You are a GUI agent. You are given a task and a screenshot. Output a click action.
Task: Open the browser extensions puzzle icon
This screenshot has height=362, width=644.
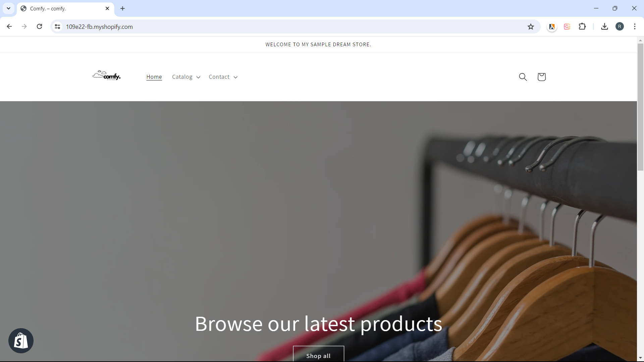tap(582, 26)
